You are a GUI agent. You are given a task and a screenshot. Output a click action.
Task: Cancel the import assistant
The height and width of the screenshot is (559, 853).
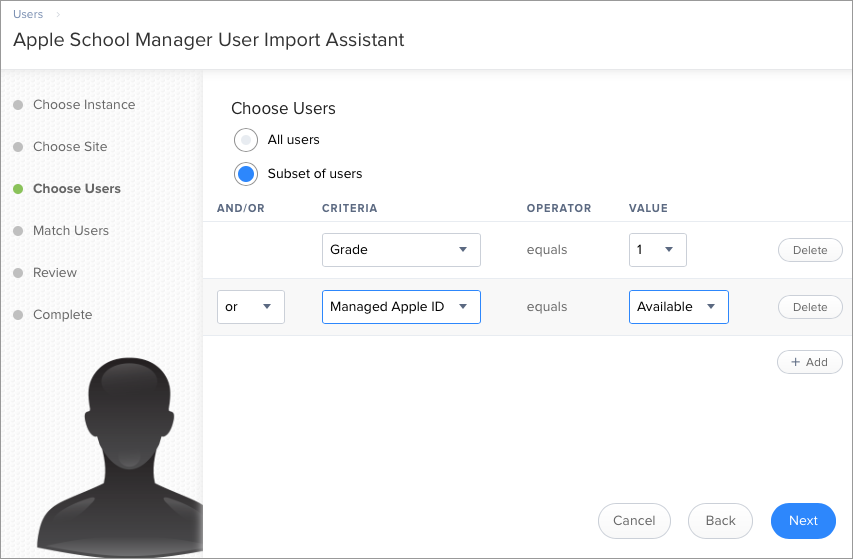click(634, 521)
